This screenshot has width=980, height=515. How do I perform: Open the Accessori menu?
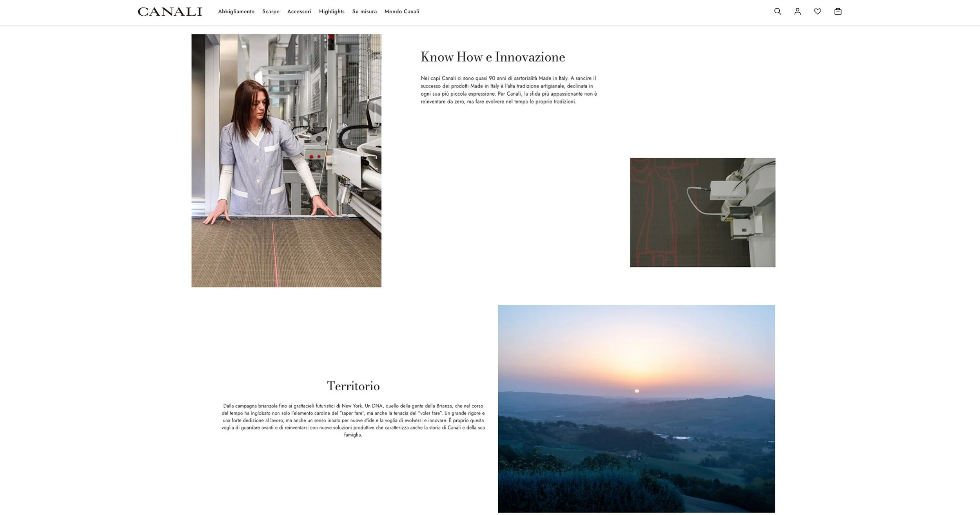point(299,12)
